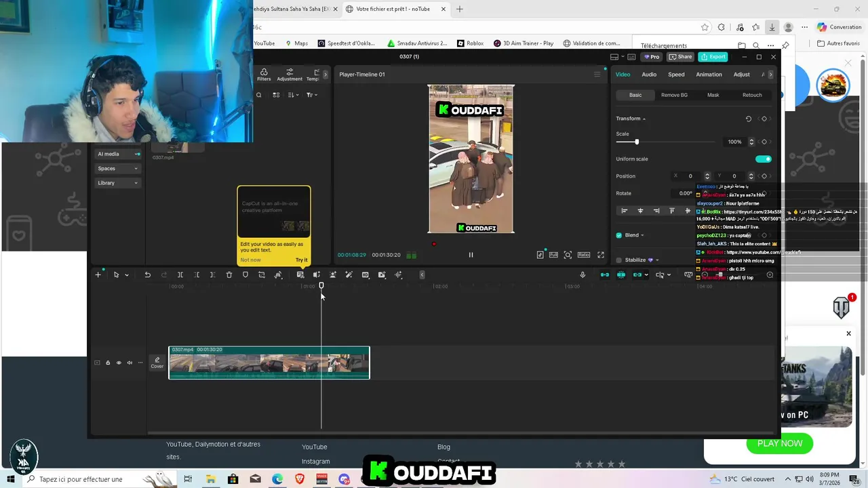Toggle main track magnet in timeline
868x488 pixels.
(x=605, y=274)
